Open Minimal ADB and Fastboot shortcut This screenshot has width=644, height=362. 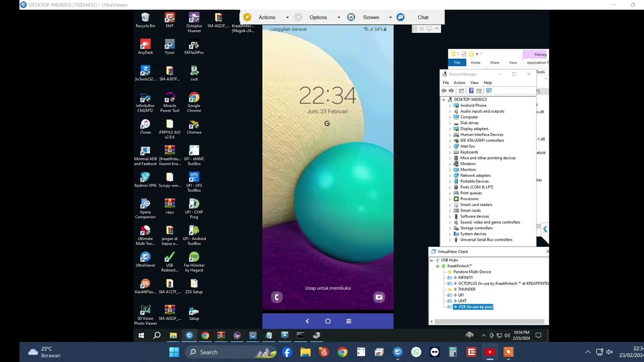click(145, 156)
